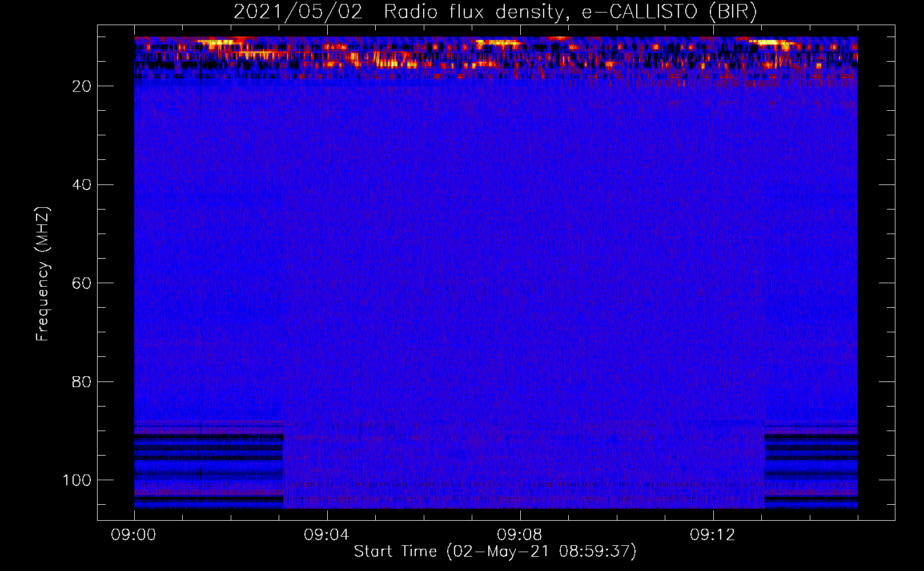924x571 pixels.
Task: Click the 09:00 time tick label
Action: (x=134, y=535)
